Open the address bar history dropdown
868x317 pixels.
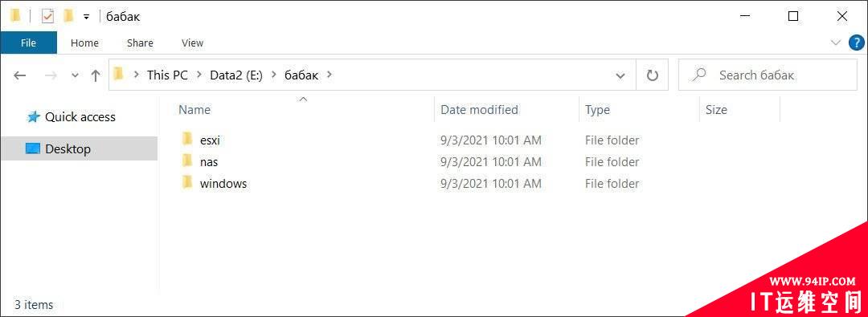tap(620, 75)
